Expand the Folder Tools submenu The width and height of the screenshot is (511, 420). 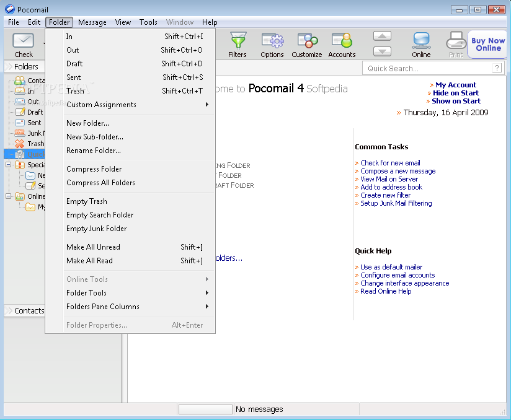coord(139,292)
